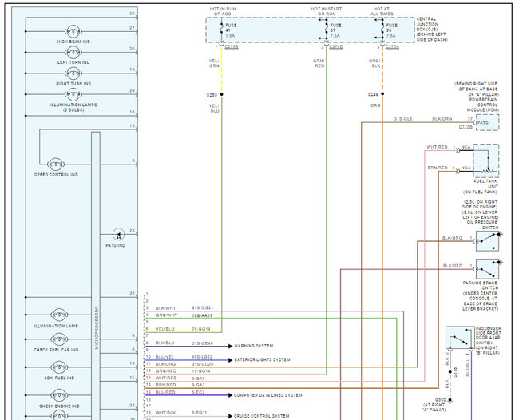Screen dimensions: 519x420
Task: Select the Parking Brake Switch symbol
Action: [487, 269]
